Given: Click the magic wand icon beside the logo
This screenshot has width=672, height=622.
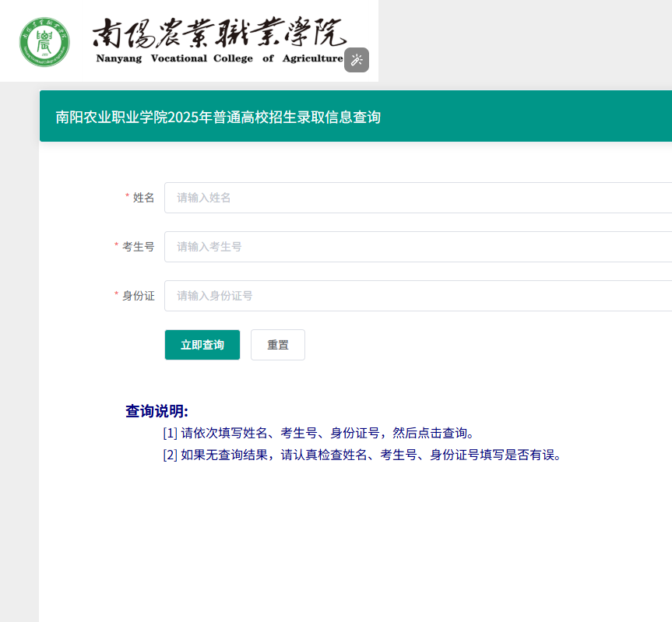Looking at the screenshot, I should pos(357,60).
